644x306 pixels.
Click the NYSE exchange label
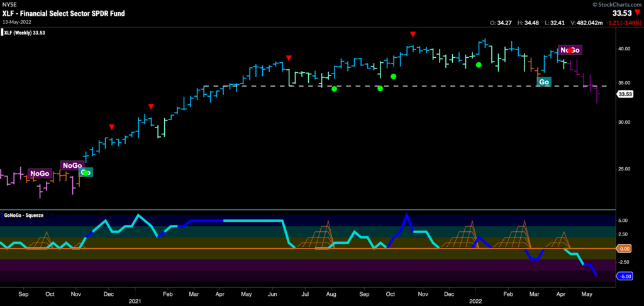tap(8, 4)
